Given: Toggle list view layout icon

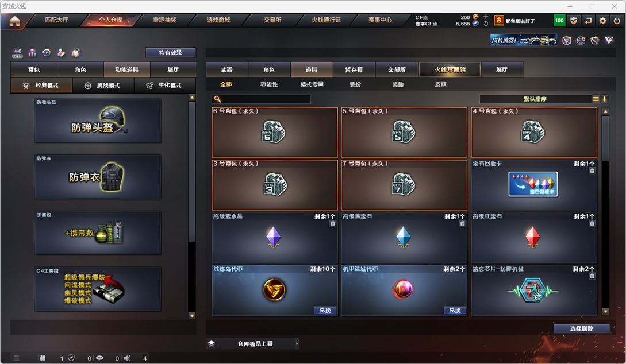Looking at the screenshot, I should [x=596, y=99].
